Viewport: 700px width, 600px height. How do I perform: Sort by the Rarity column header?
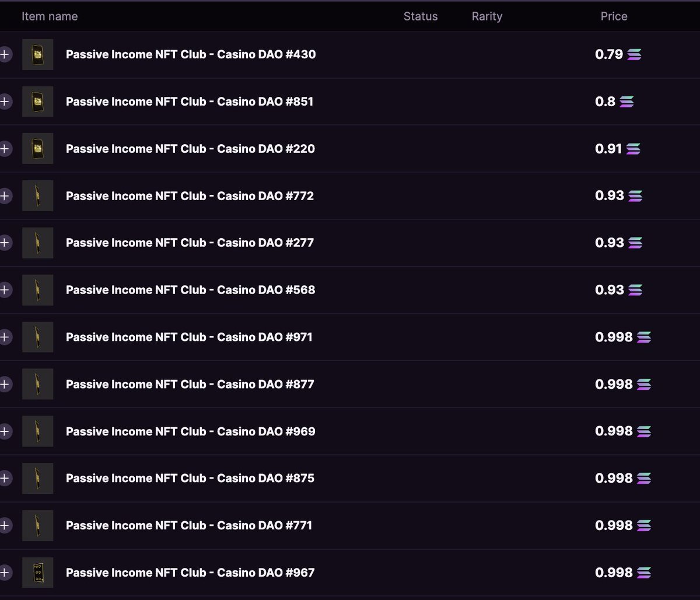tap(487, 16)
